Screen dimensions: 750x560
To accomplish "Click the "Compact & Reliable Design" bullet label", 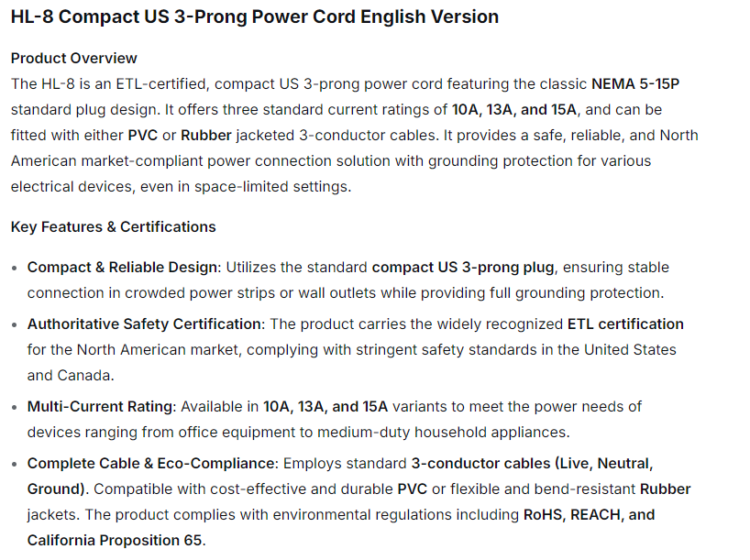I will pos(123,267).
